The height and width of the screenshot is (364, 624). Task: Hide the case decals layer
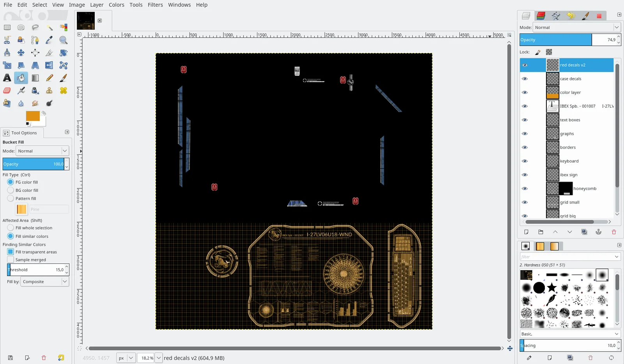[525, 78]
